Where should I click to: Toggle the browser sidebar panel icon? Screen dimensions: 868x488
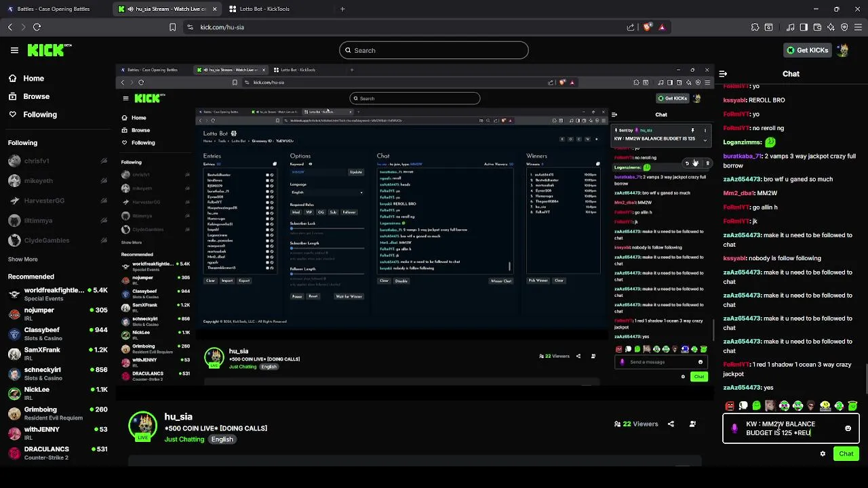click(x=804, y=27)
